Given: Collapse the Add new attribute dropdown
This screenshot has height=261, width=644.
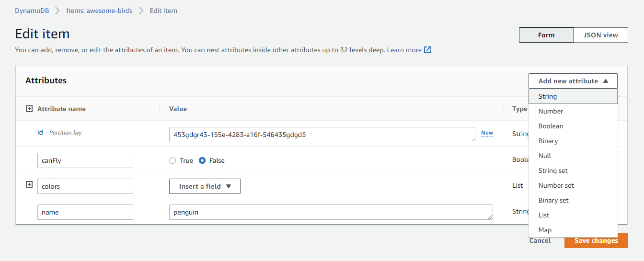Looking at the screenshot, I should pyautogui.click(x=573, y=81).
